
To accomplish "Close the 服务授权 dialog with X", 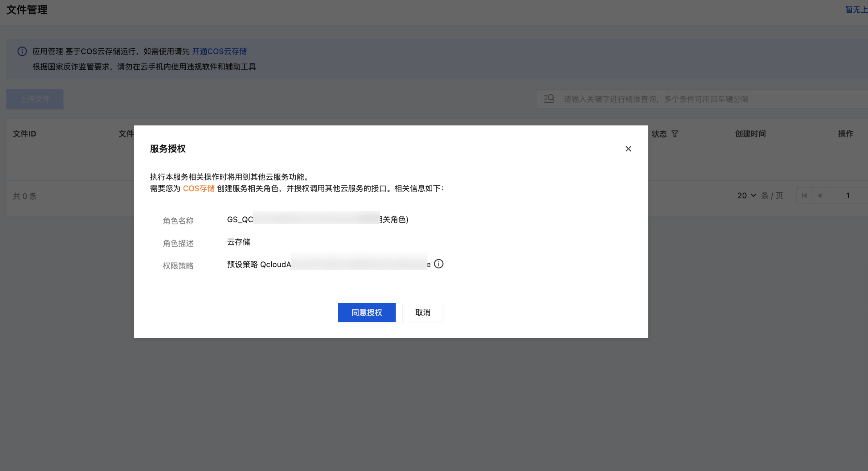I will [x=628, y=149].
